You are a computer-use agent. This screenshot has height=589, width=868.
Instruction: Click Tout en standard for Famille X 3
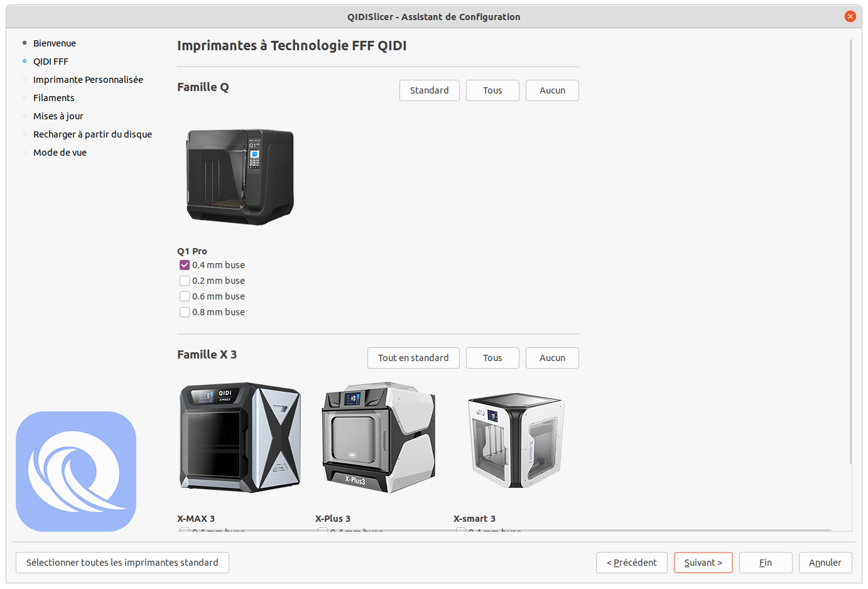click(x=413, y=358)
